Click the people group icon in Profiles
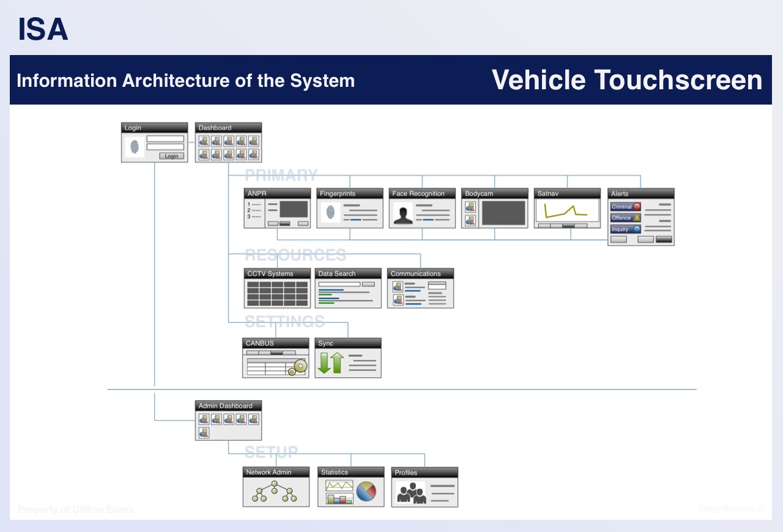The image size is (783, 532). [411, 493]
